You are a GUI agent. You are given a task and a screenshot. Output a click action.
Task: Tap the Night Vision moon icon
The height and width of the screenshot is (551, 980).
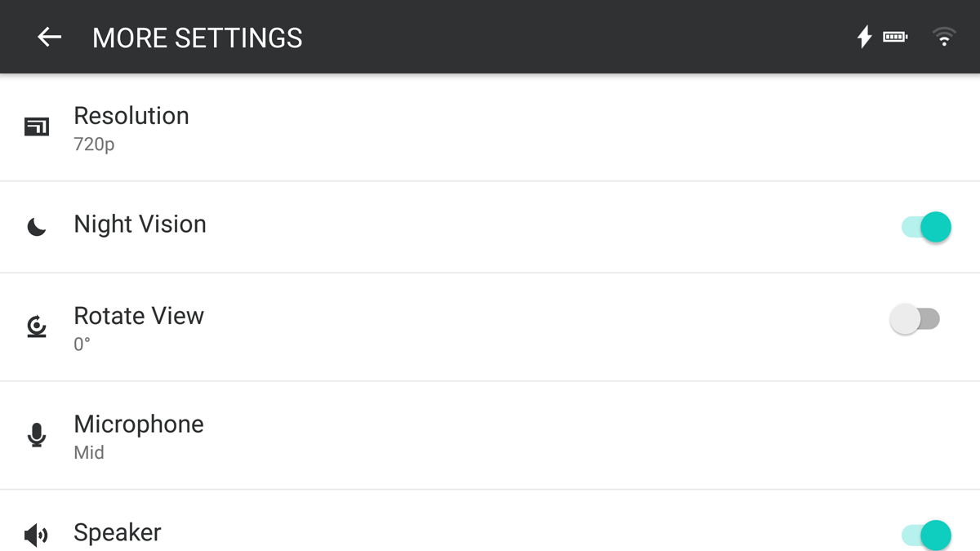click(x=37, y=227)
